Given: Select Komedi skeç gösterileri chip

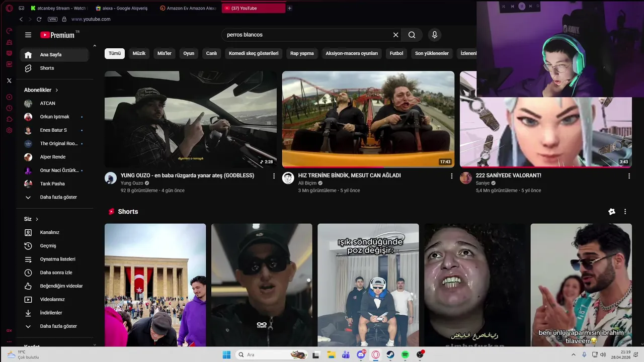Looking at the screenshot, I should coord(254,53).
